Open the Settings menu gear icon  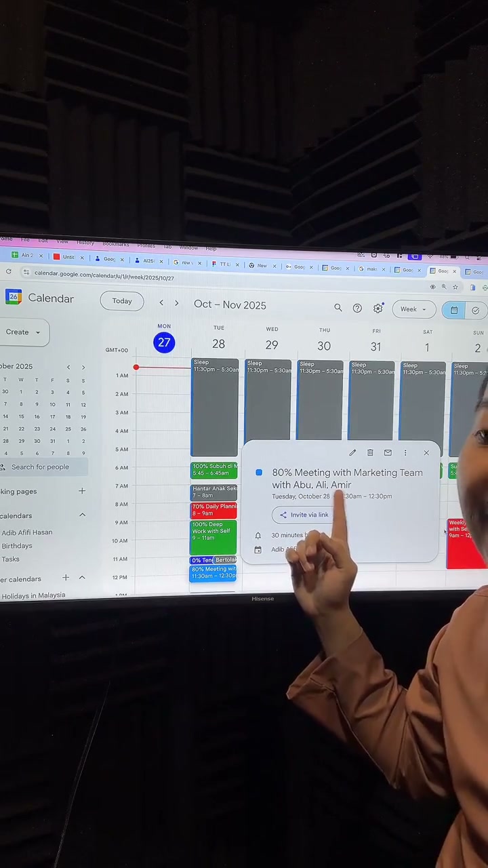378,309
